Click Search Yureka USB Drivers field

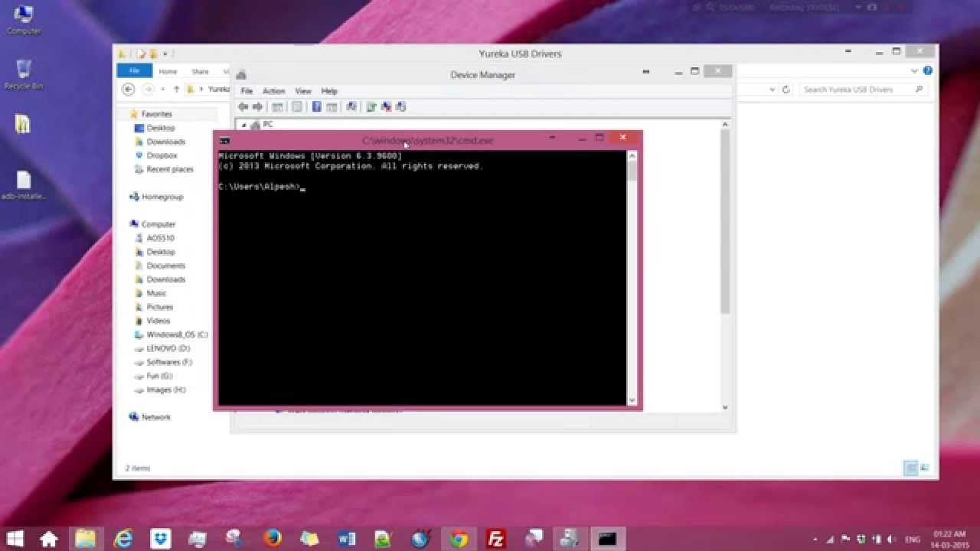[x=864, y=90]
